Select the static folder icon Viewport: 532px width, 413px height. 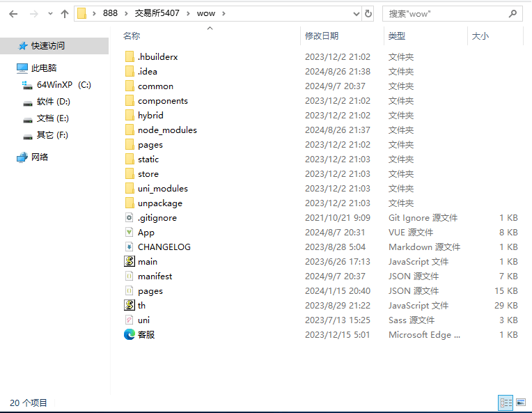click(130, 159)
